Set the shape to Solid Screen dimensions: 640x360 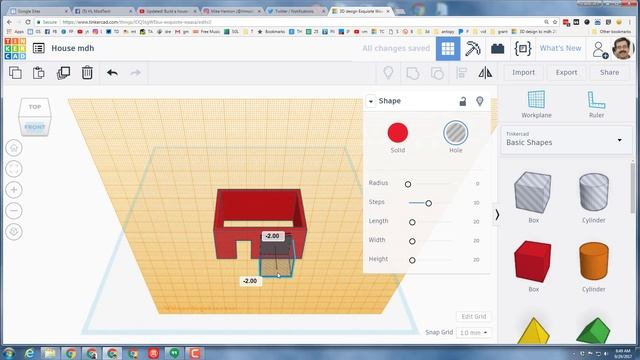pyautogui.click(x=398, y=133)
